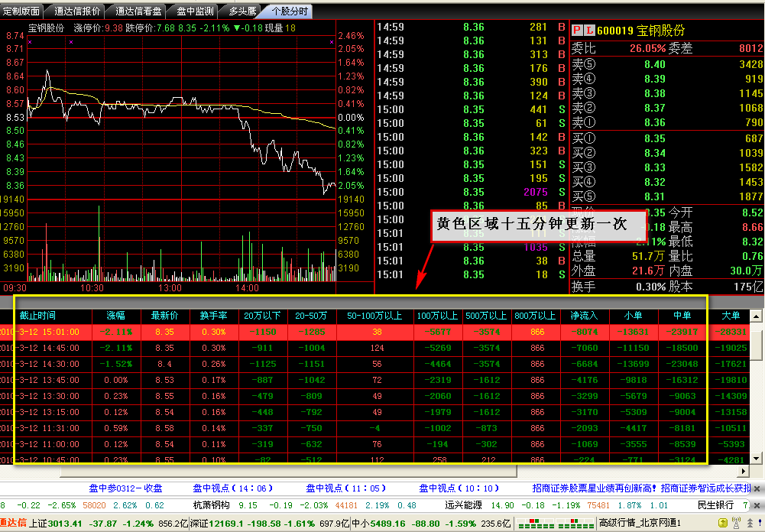Click 杭萧钢构 in the quote ticker

pos(211,505)
